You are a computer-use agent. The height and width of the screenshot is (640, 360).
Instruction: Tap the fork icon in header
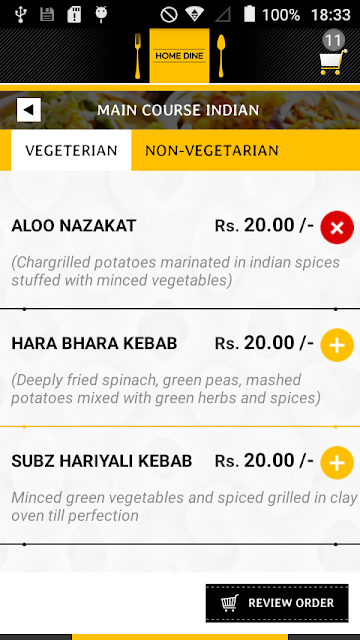point(138,56)
